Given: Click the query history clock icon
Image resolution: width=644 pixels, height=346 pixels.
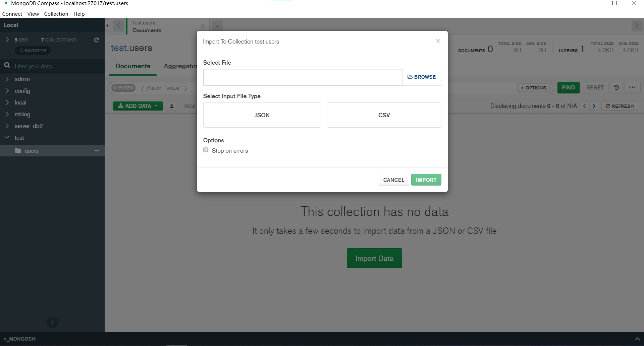Looking at the screenshot, I should [616, 87].
